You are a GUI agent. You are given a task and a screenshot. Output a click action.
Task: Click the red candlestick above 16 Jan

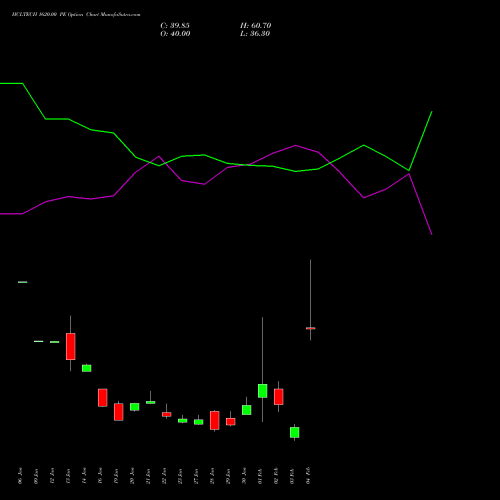[103, 397]
